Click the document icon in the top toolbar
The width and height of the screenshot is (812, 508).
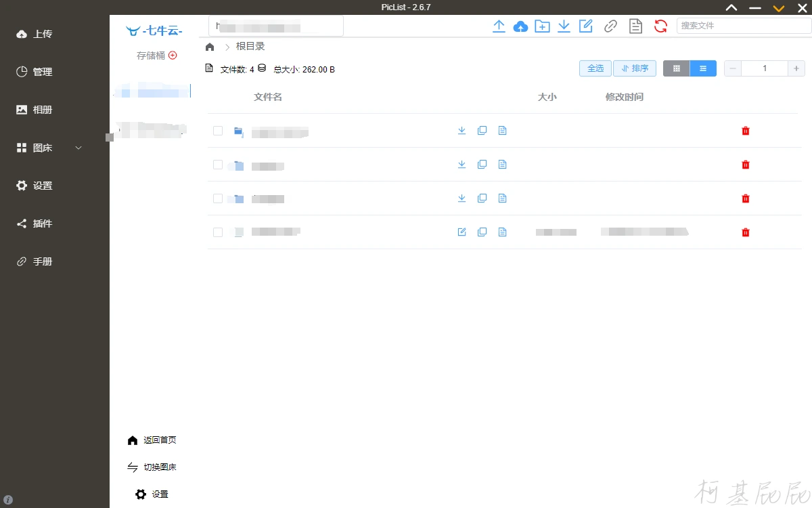click(x=635, y=26)
